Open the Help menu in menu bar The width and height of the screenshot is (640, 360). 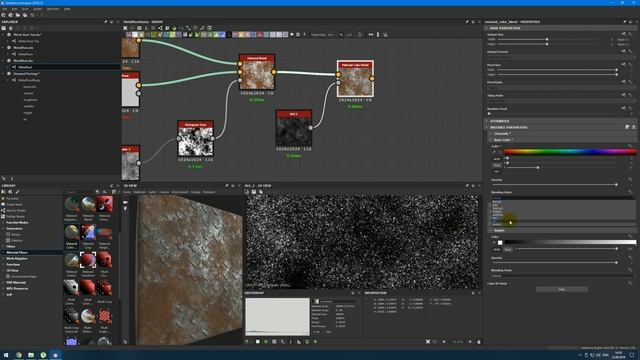[67, 9]
